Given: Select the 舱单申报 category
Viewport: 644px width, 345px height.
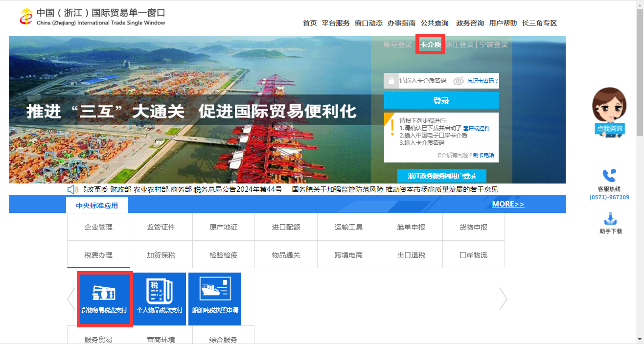Looking at the screenshot, I should point(411,227).
